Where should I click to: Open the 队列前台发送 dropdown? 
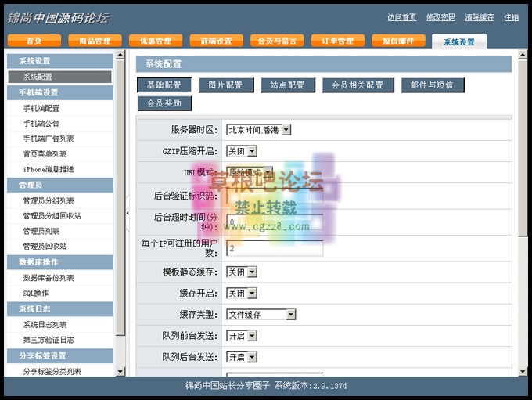coord(242,336)
